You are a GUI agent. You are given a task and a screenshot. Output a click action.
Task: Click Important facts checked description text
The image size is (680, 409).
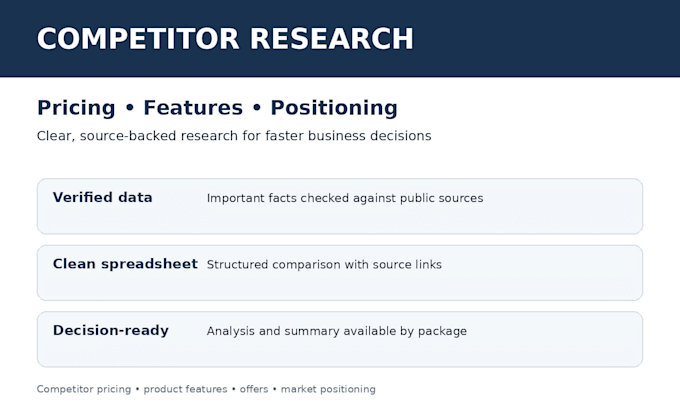[345, 198]
